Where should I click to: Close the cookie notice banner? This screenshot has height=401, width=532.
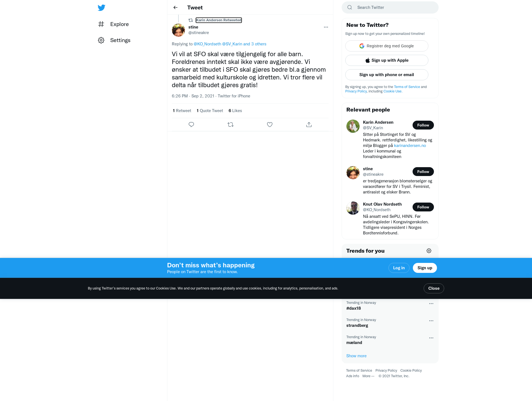click(434, 288)
